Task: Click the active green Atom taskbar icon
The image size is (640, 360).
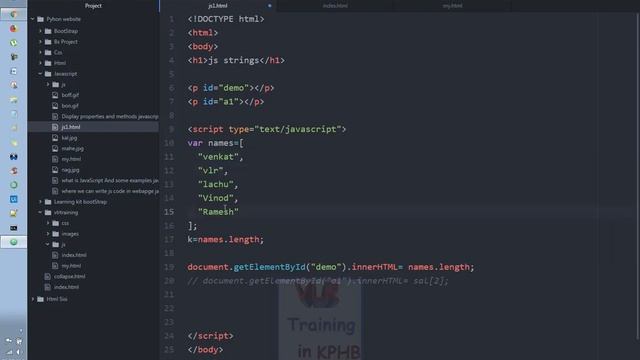Action: click(13, 242)
